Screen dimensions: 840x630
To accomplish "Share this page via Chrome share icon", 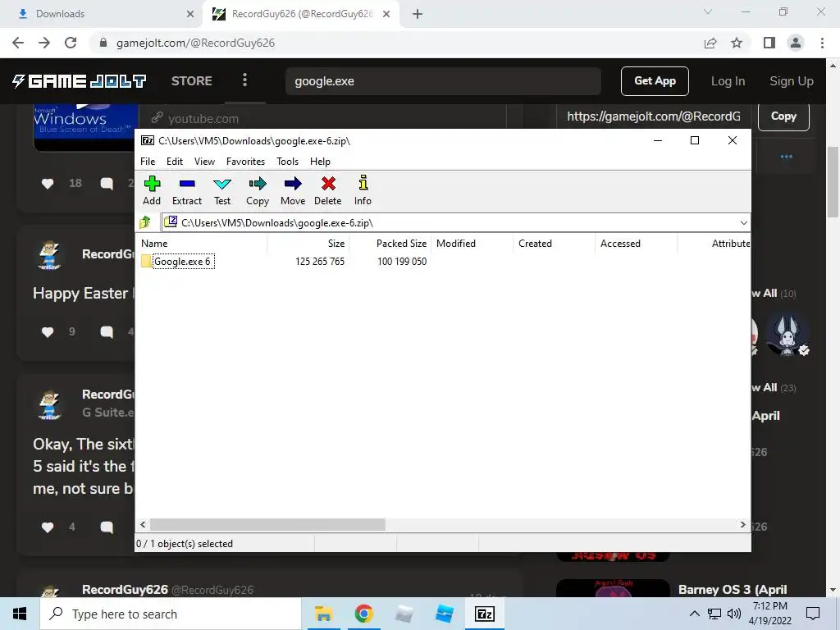I will point(710,43).
